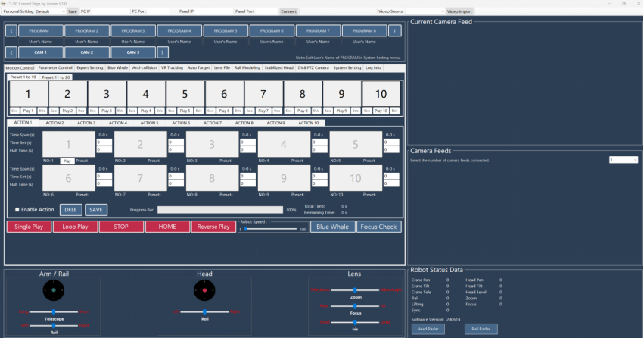Select preset thumbnail number 5
Screen dimensions: 644x338
pos(185,95)
